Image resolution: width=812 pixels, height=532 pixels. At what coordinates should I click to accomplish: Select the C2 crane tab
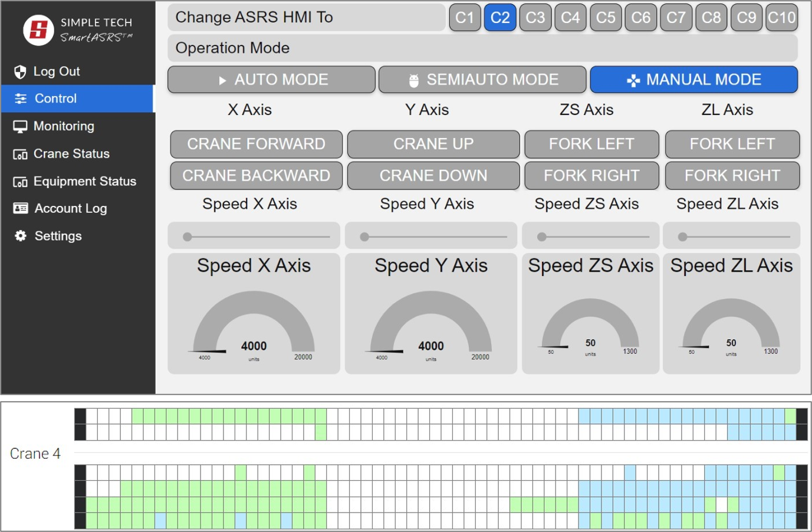(500, 18)
